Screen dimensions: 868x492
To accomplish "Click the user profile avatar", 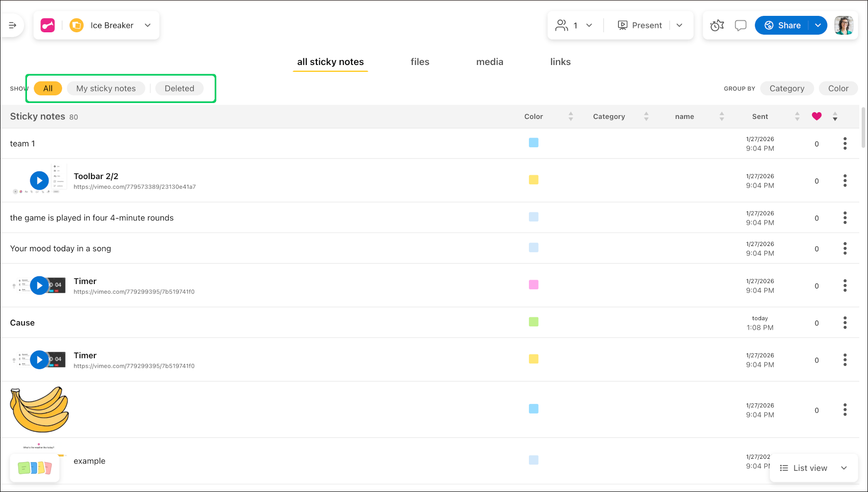I will [843, 26].
